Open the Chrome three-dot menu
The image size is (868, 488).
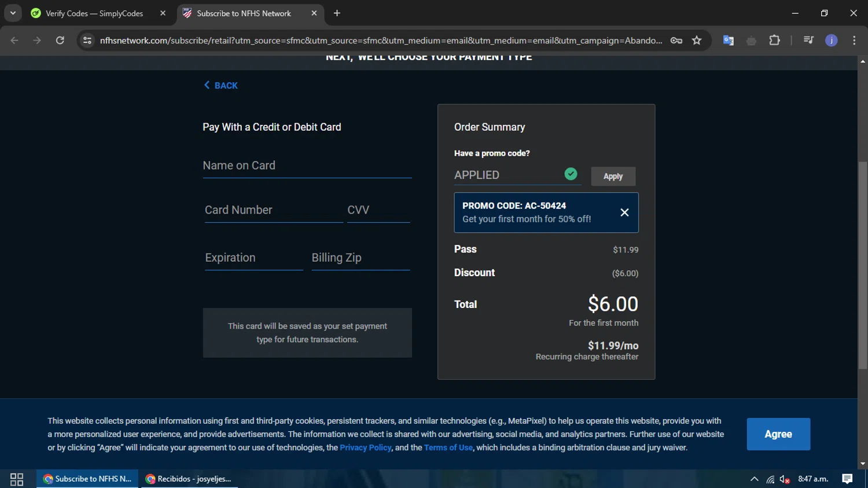854,41
